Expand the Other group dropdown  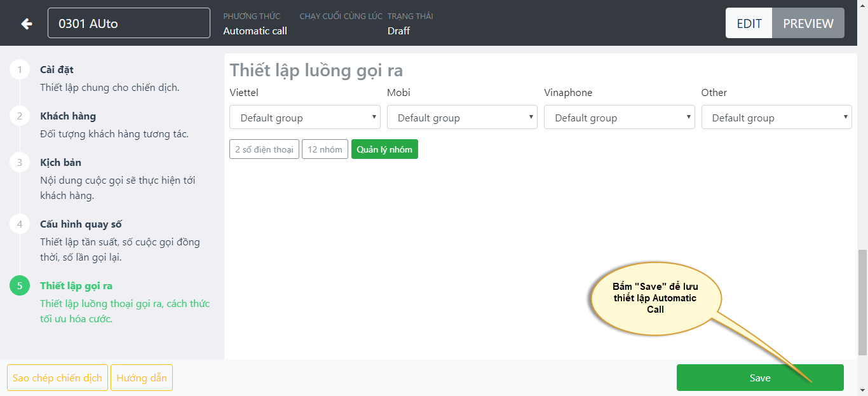tap(776, 118)
